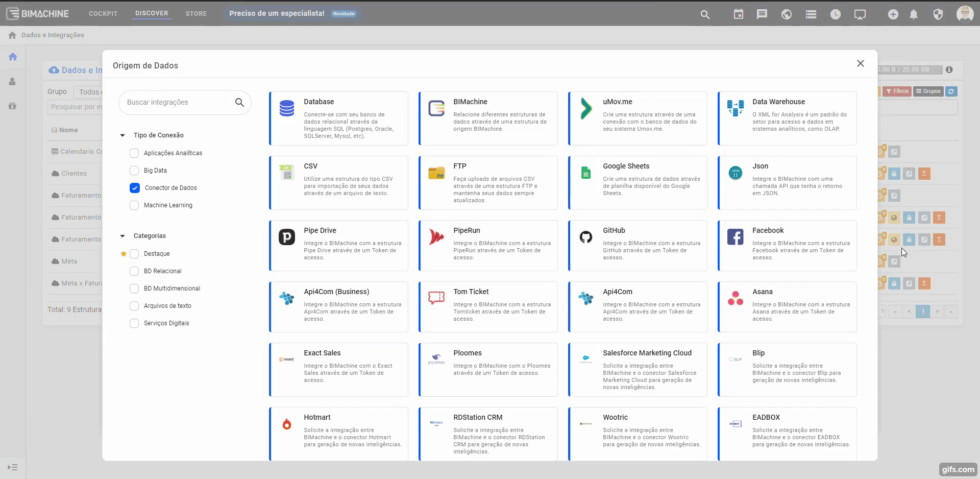Open the calendar icon in top bar
Viewport: 980px width, 479px height.
739,14
